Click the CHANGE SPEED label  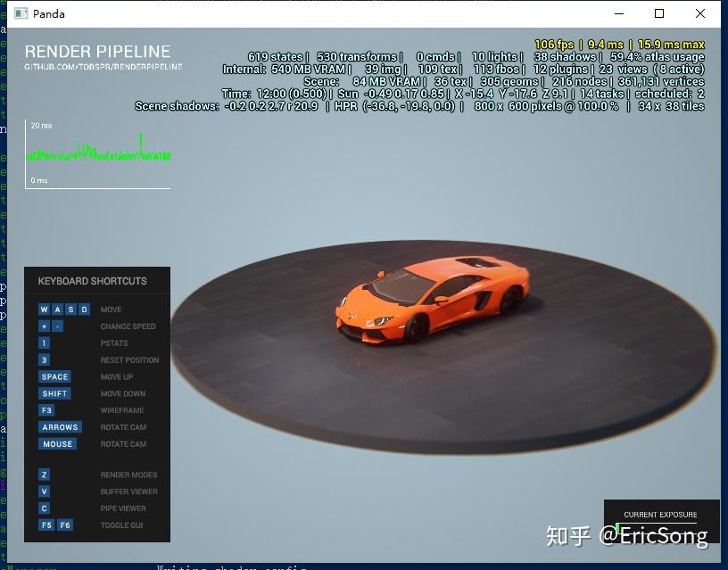(x=128, y=326)
